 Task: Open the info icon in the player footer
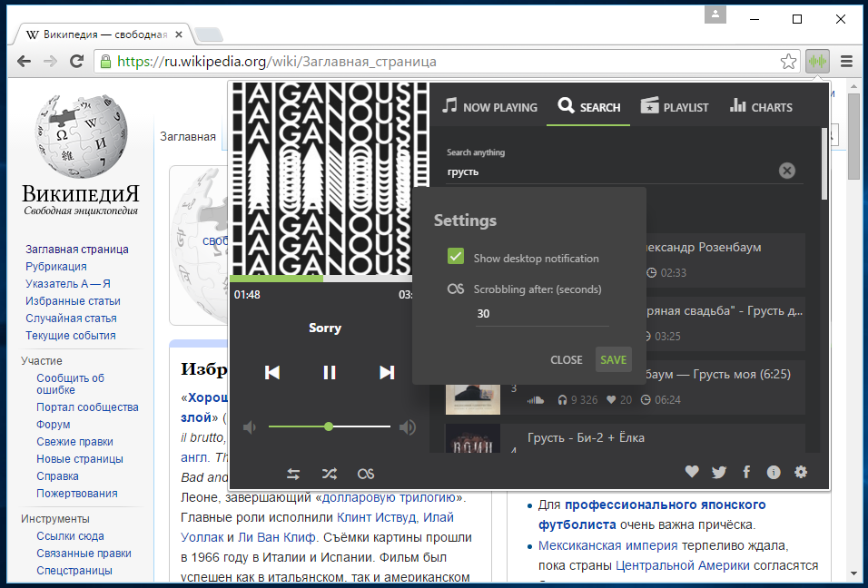(x=774, y=472)
